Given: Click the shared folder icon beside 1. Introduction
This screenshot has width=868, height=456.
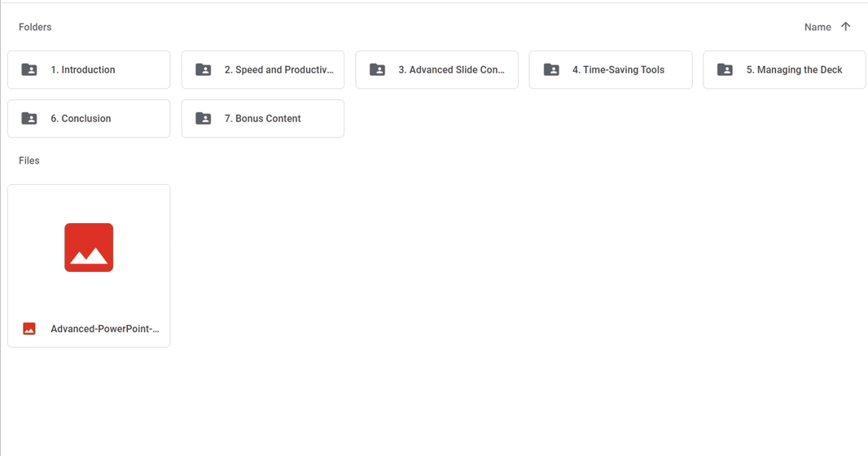Looking at the screenshot, I should pyautogui.click(x=29, y=70).
